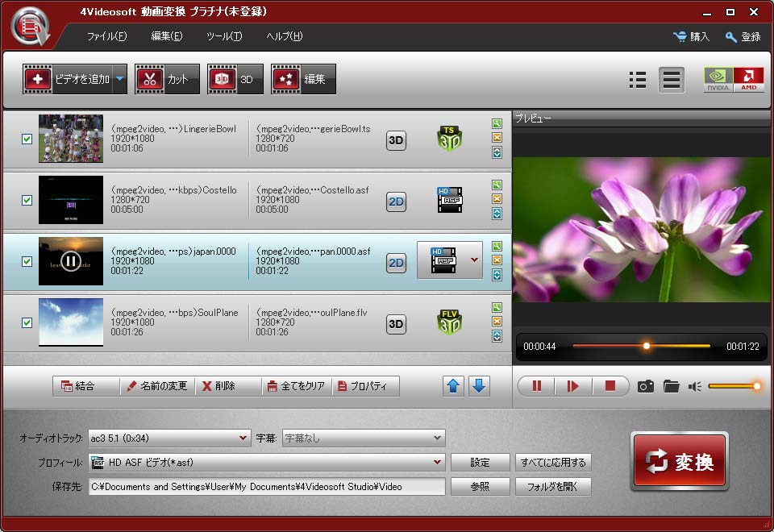Click the orange remove icon on japan.0000 row
This screenshot has height=532, width=774.
[x=497, y=260]
